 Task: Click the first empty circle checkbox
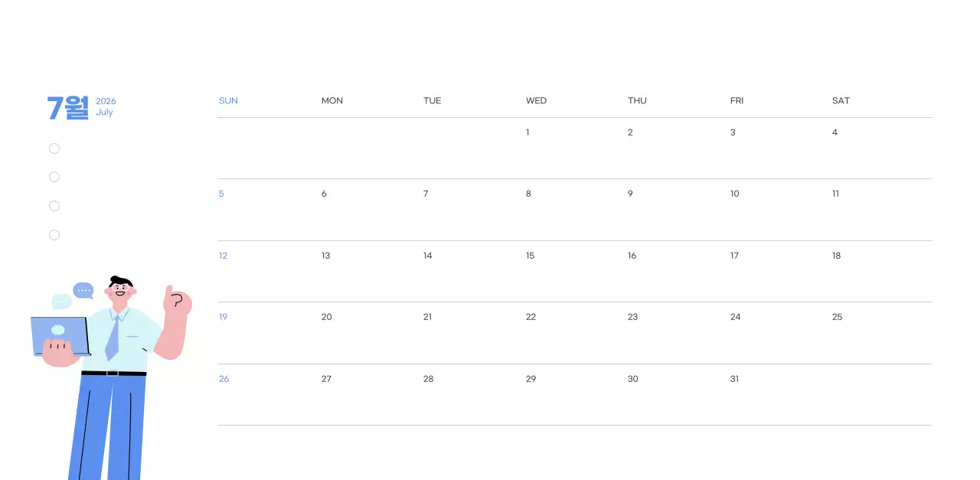pos(54,149)
